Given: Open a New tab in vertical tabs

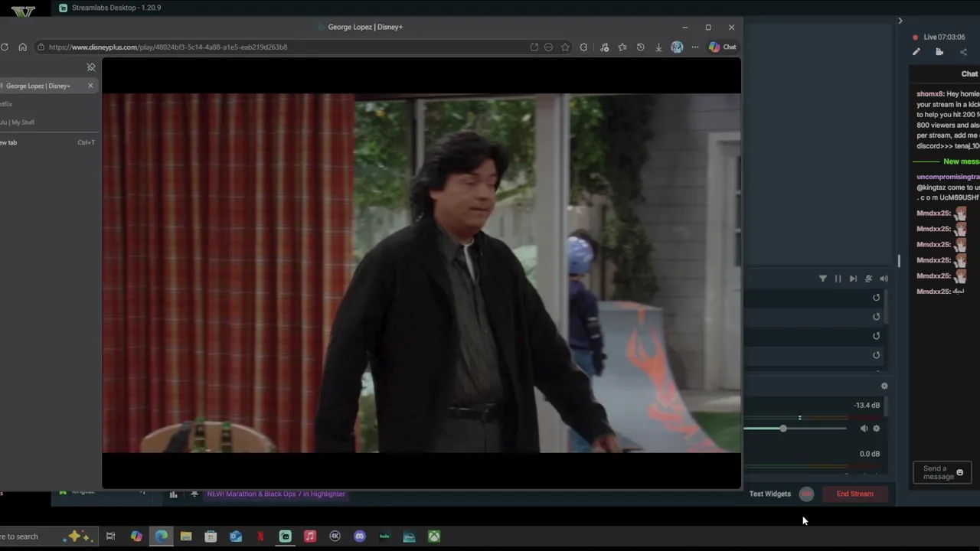Looking at the screenshot, I should [47, 142].
